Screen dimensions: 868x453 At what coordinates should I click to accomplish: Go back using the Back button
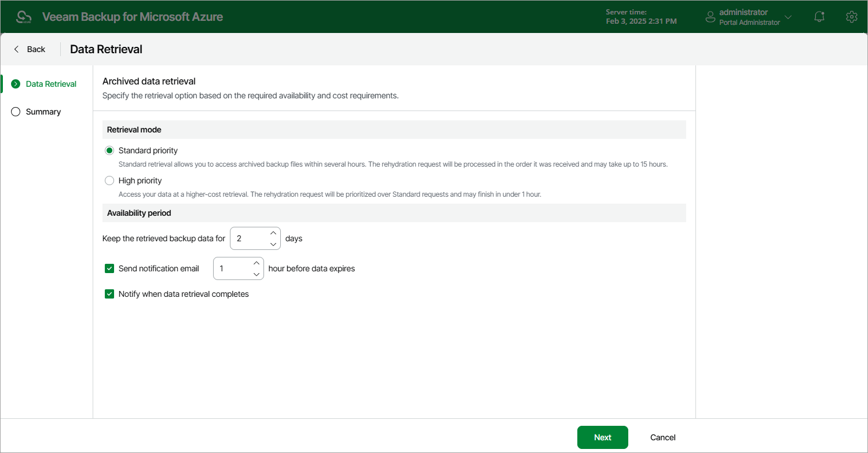[30, 49]
